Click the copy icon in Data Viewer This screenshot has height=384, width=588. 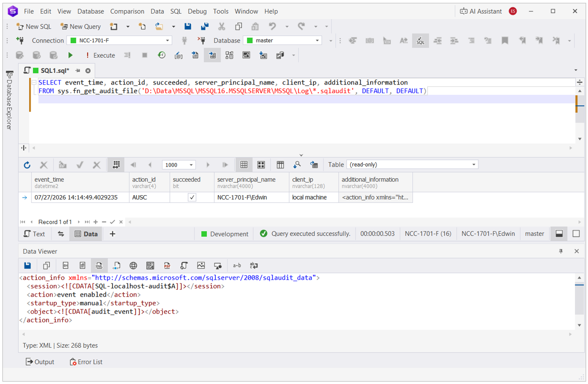click(47, 266)
